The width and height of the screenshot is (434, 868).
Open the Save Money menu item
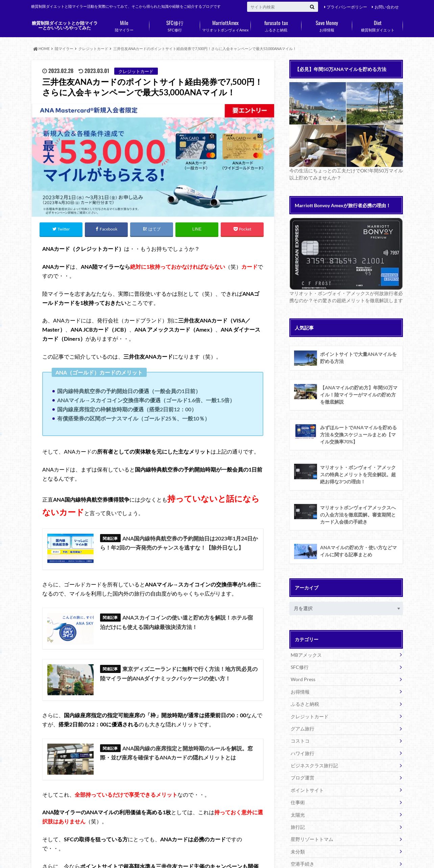[327, 26]
